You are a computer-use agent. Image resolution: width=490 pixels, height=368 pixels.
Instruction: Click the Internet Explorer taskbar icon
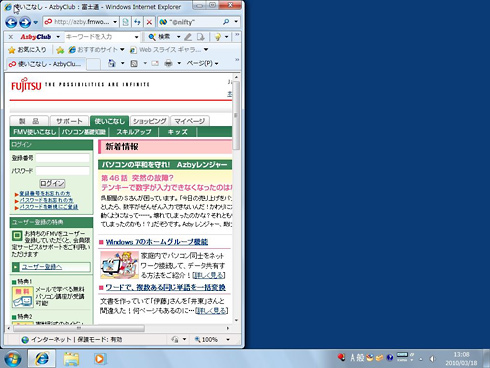pos(42,359)
